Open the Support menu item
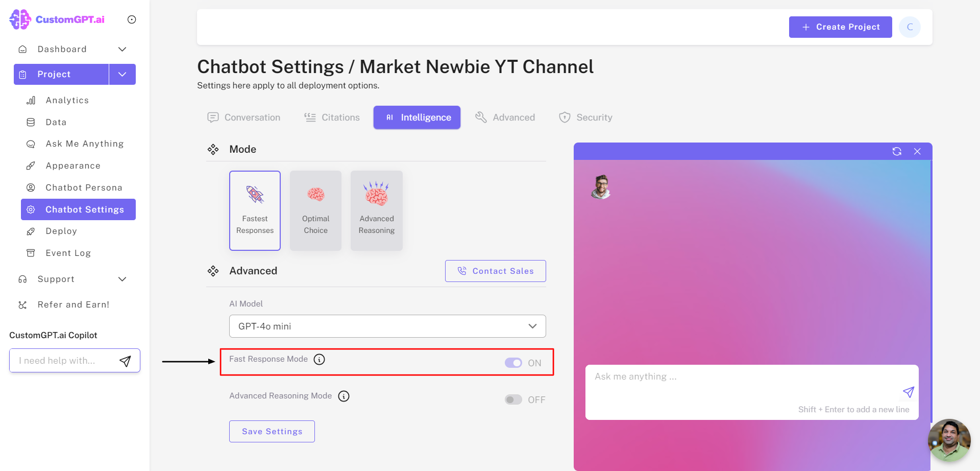The width and height of the screenshot is (980, 471). click(x=56, y=279)
